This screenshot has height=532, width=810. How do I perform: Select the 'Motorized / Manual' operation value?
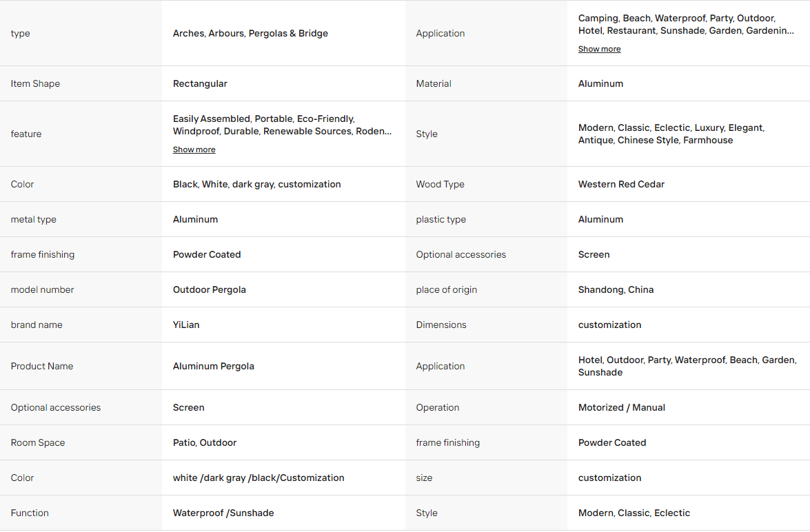(621, 407)
